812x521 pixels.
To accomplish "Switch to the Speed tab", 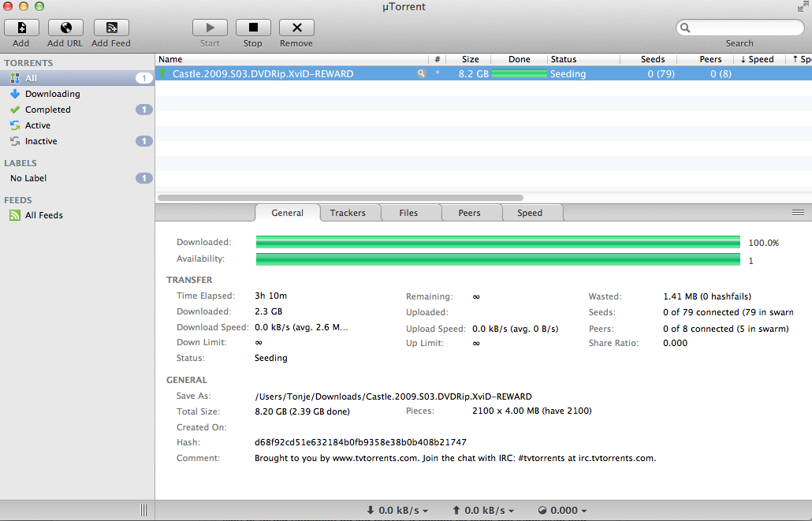I will pyautogui.click(x=530, y=213).
